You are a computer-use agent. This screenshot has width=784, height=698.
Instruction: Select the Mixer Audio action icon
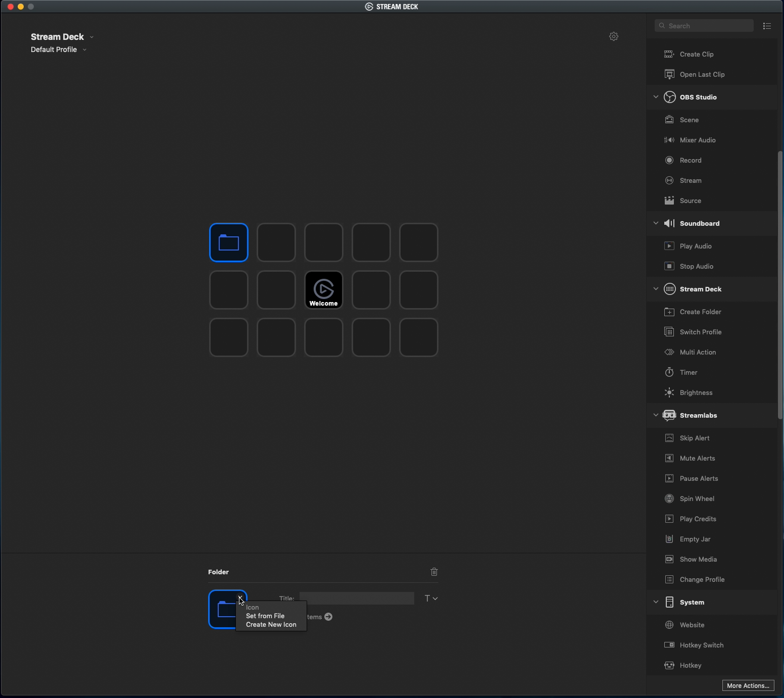tap(669, 140)
